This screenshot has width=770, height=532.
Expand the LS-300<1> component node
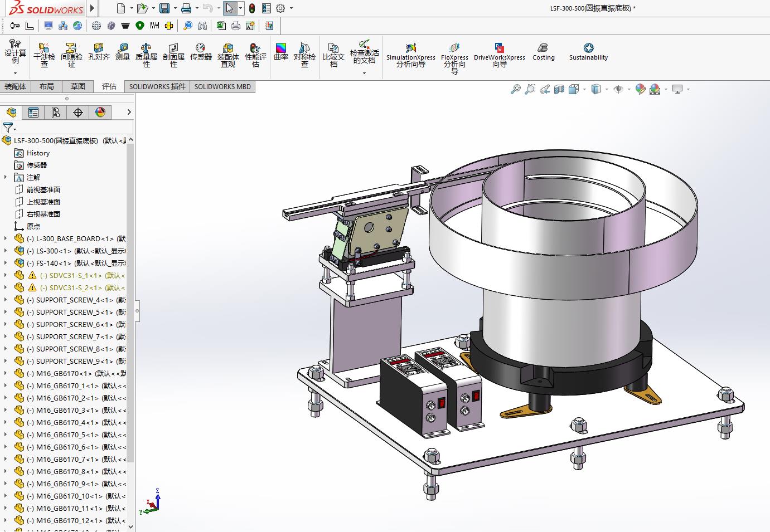click(6, 251)
